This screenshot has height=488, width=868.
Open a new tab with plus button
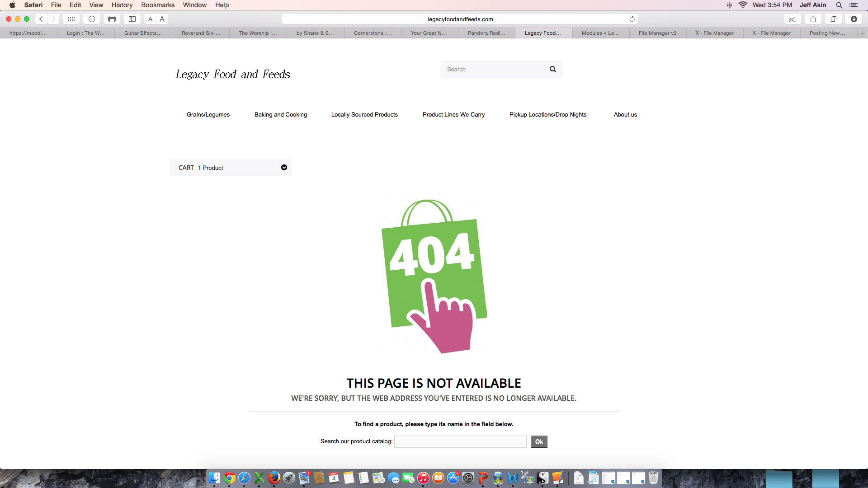(x=862, y=33)
